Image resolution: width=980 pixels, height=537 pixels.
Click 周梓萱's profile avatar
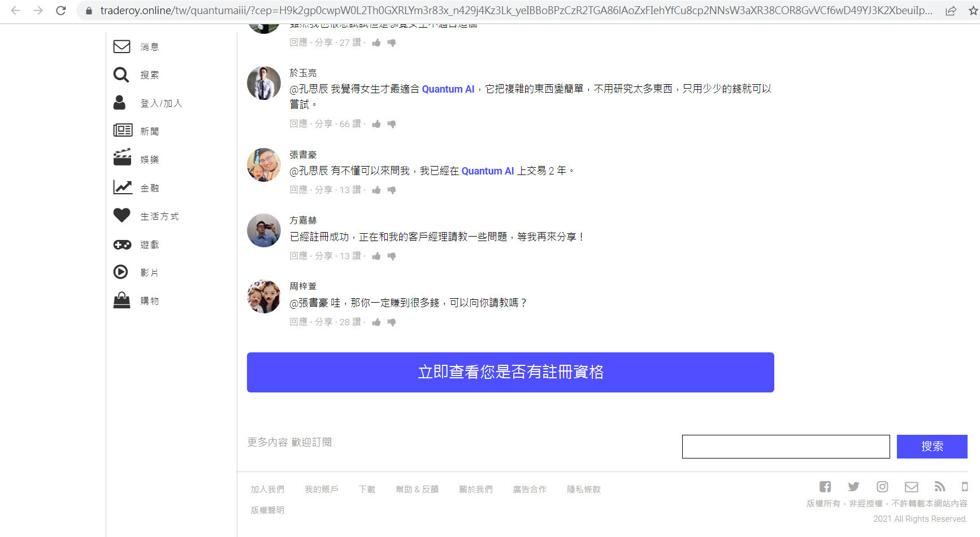click(x=264, y=296)
